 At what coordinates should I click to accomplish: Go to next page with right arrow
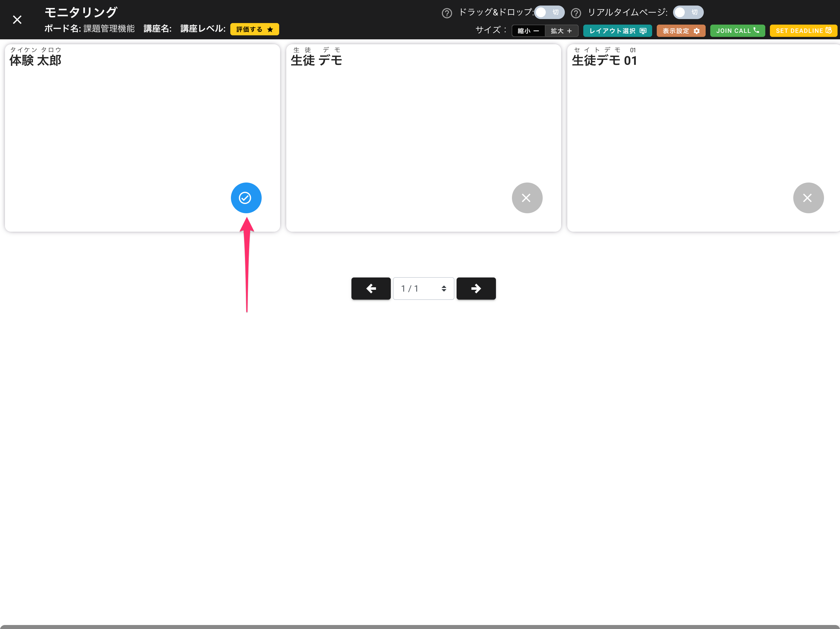tap(476, 289)
